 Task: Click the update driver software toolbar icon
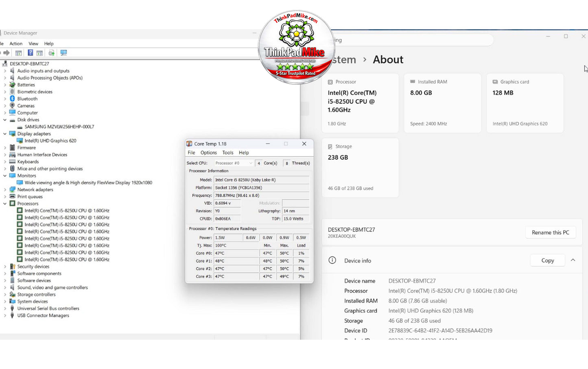point(51,53)
